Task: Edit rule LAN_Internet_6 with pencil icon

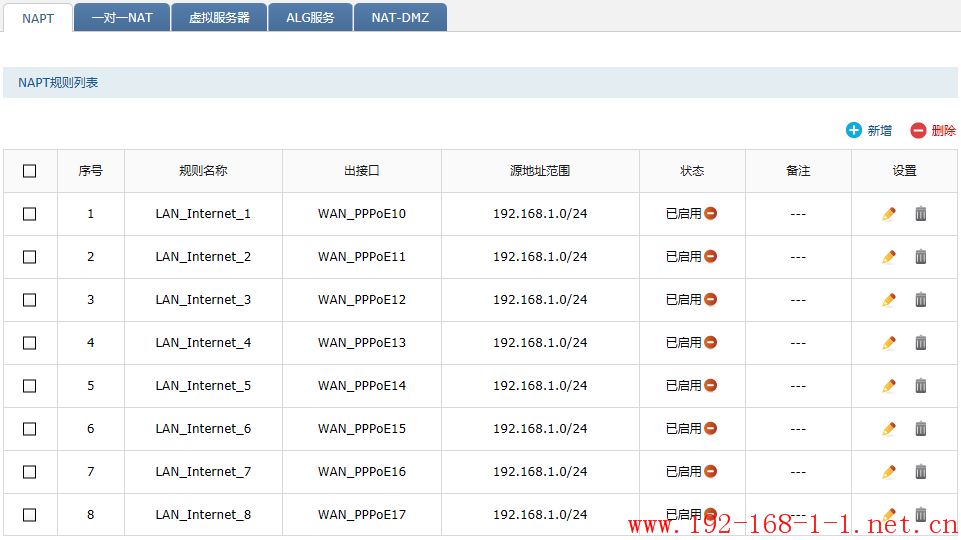Action: pyautogui.click(x=889, y=428)
